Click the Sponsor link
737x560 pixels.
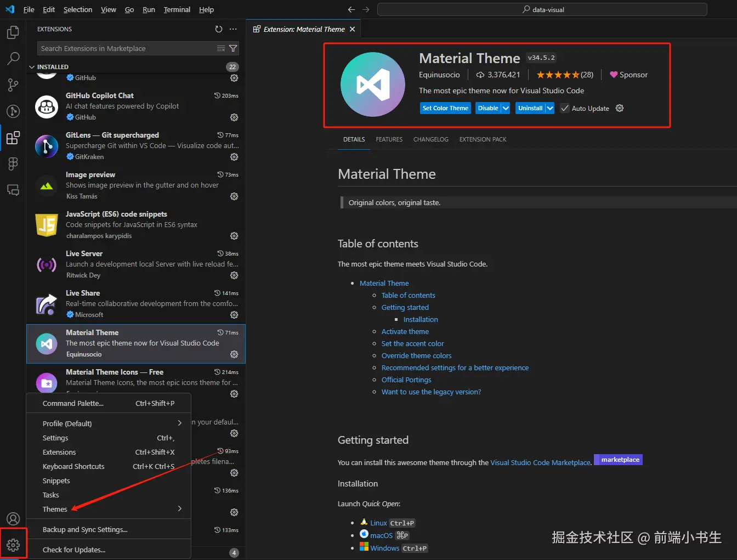click(x=629, y=75)
